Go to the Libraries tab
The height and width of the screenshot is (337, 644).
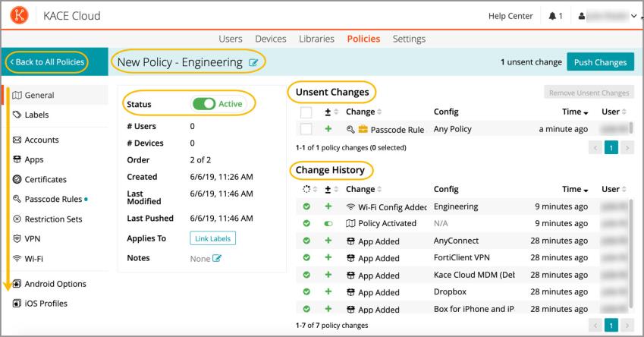[x=316, y=39]
